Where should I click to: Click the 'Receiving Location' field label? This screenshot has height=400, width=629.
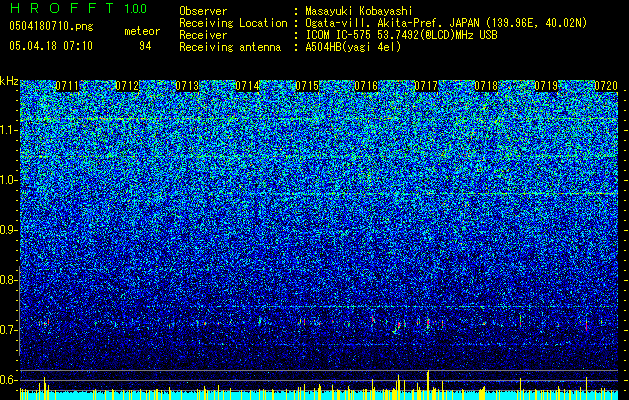click(x=233, y=23)
